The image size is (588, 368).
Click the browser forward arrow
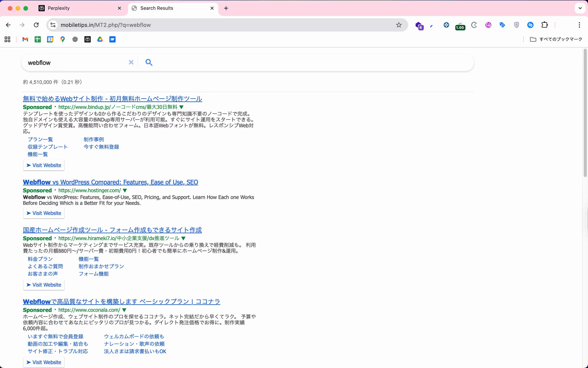tap(22, 25)
